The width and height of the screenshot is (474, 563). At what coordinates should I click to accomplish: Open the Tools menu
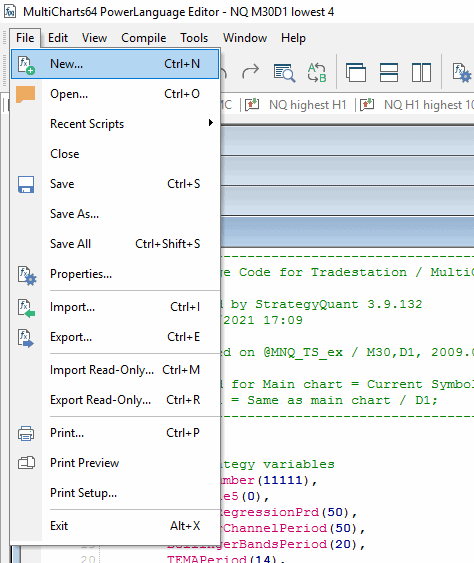click(x=194, y=38)
